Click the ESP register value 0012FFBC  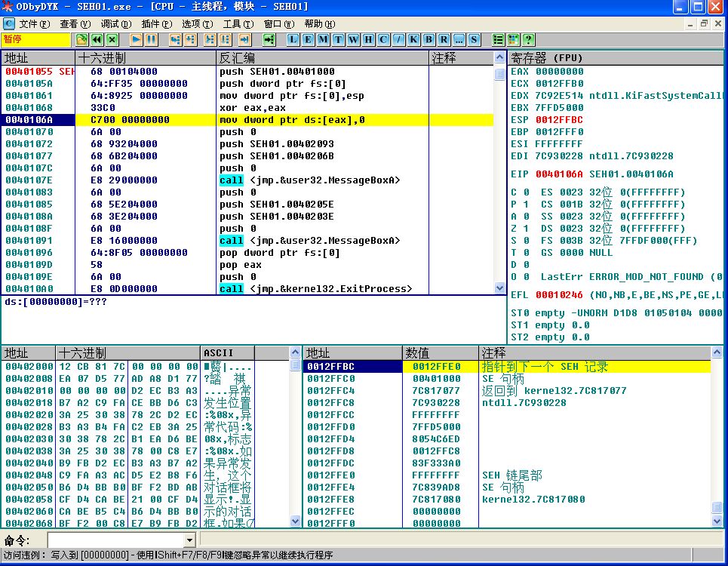point(560,120)
